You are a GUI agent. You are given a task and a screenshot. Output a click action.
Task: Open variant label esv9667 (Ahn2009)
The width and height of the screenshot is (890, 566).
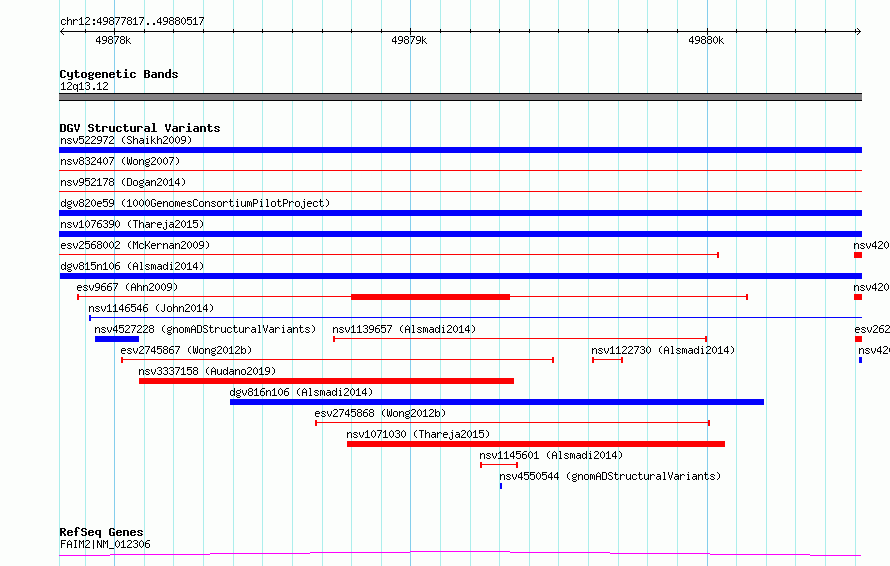(127, 287)
